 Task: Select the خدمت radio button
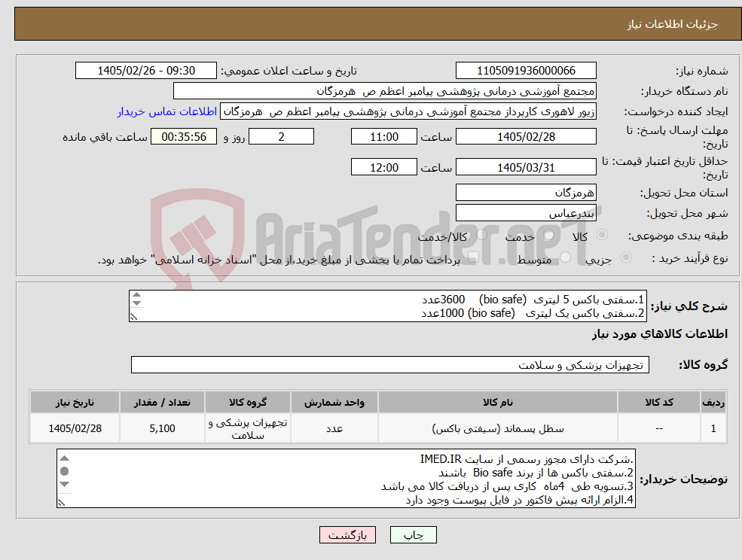click(x=549, y=235)
